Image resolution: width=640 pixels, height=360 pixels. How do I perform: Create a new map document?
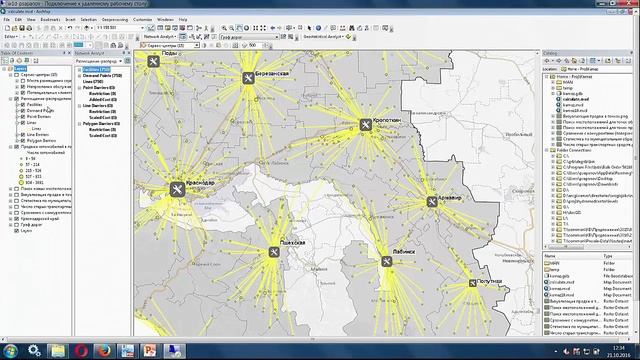(x=7, y=28)
